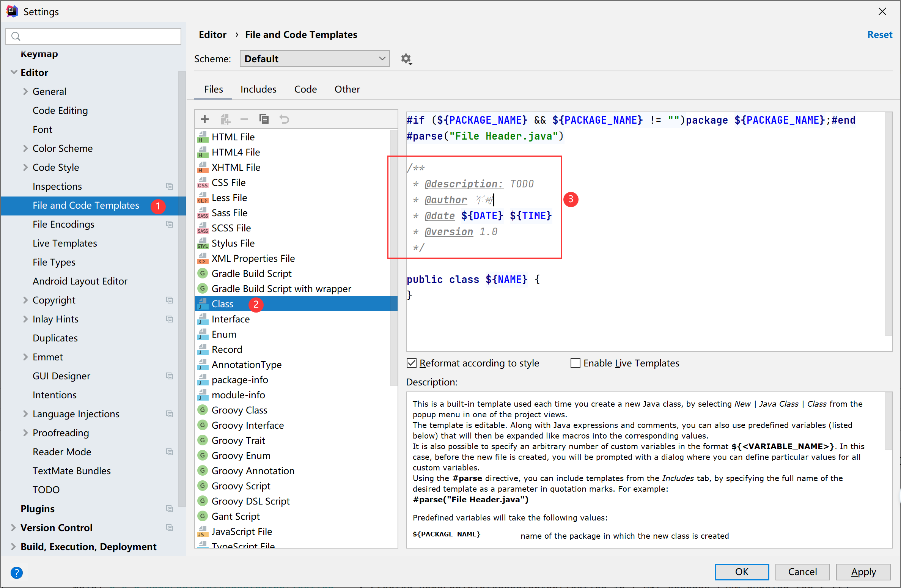
Task: Click the Editor breadcrumb link
Action: [212, 35]
